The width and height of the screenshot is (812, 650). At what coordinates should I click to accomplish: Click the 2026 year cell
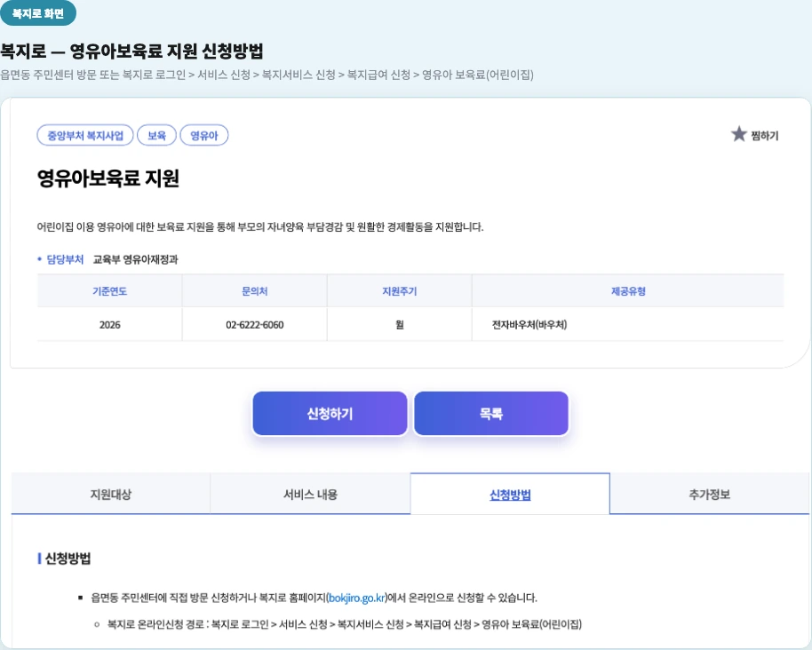[x=110, y=325]
